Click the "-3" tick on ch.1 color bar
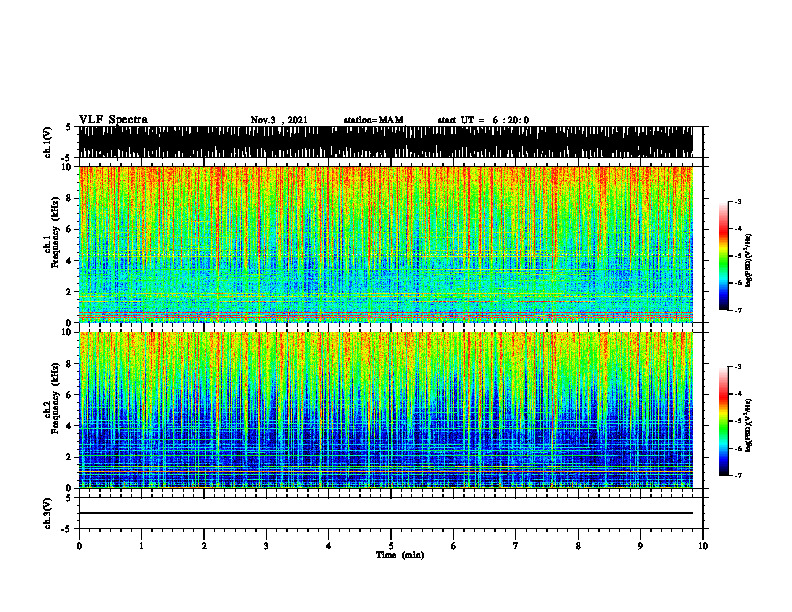Viewport: 792px width, 612px height. [738, 201]
